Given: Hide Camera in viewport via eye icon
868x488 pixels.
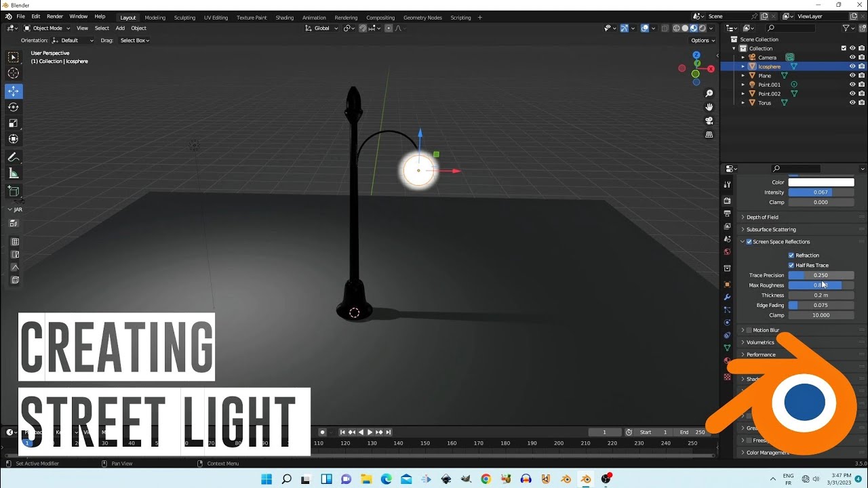Looking at the screenshot, I should point(852,58).
